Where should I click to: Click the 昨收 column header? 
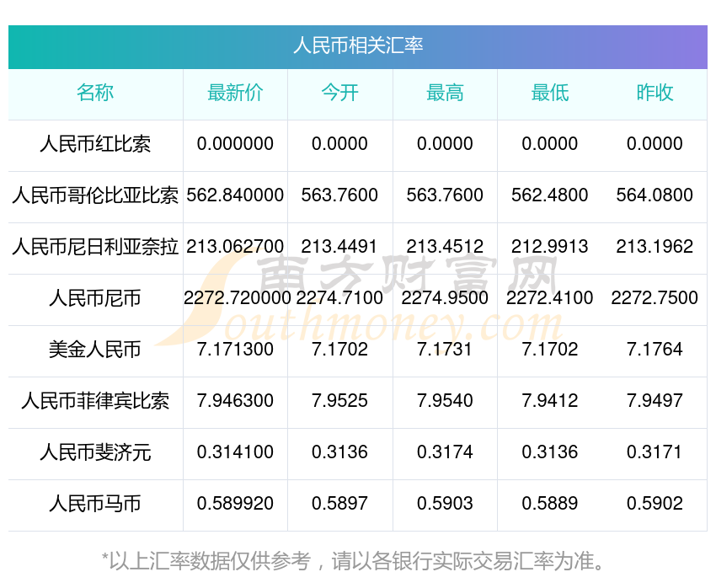pos(655,93)
